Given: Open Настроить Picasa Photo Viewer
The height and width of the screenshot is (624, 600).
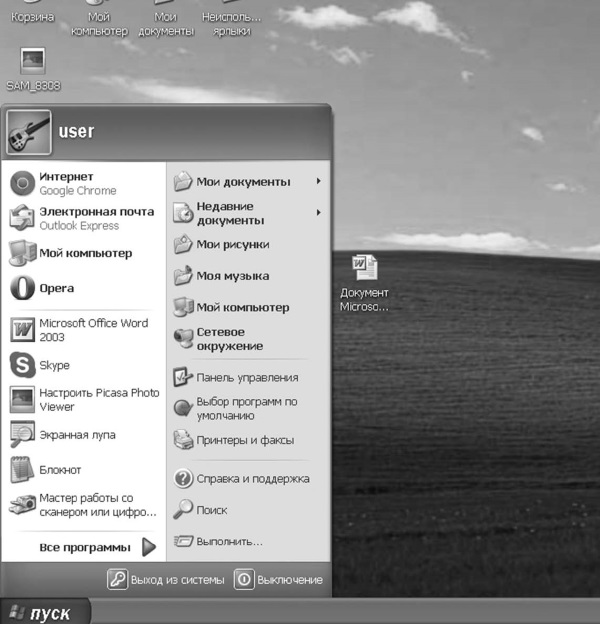Looking at the screenshot, I should 22,400.
